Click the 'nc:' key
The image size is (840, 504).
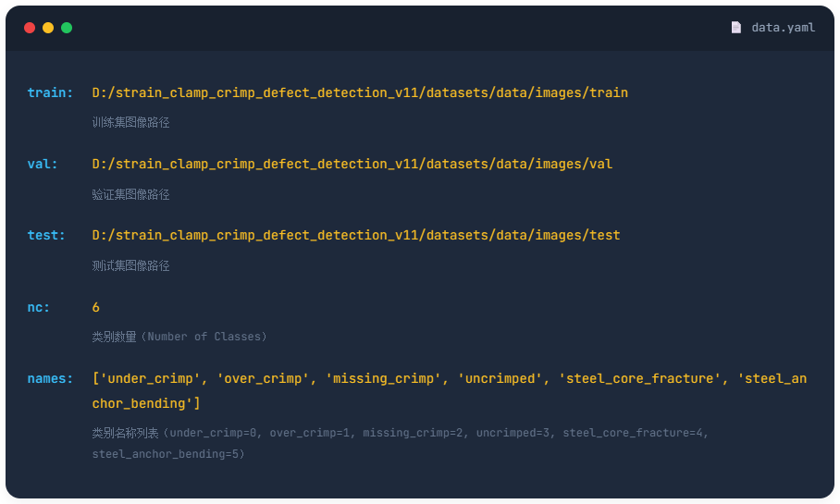pos(39,307)
